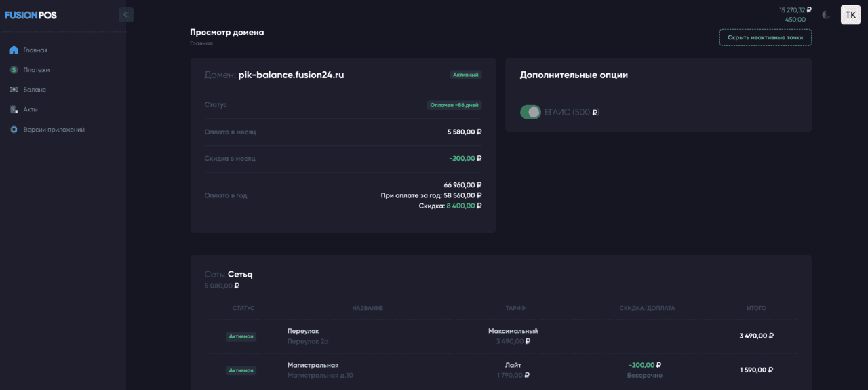Click network total 5 080,00 ₽
Viewport: 868px width, 390px height.
point(222,286)
